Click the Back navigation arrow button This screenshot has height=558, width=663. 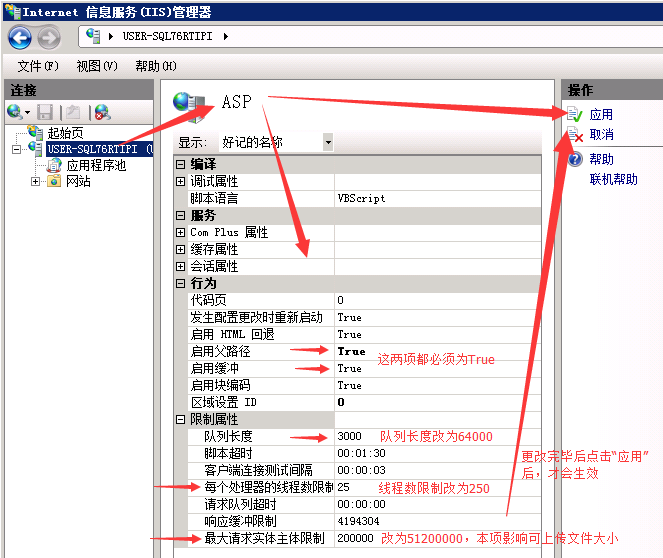point(20,38)
